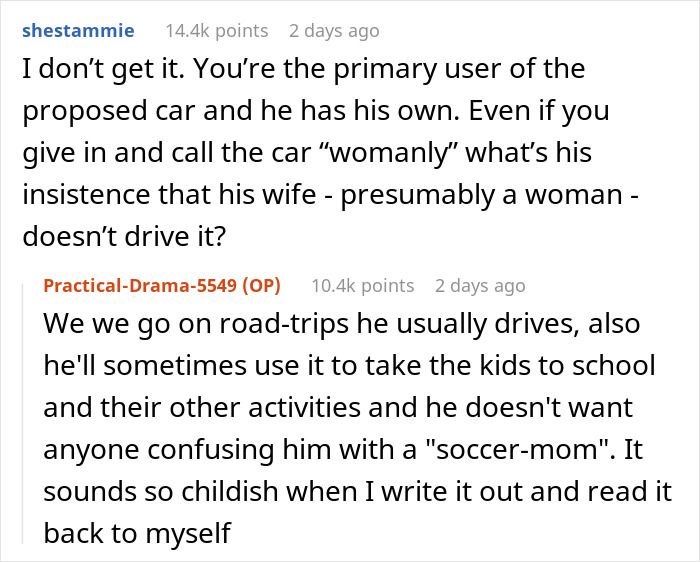This screenshot has height=562, width=700.
Task: Click the 14.4k points score
Action: point(217,31)
